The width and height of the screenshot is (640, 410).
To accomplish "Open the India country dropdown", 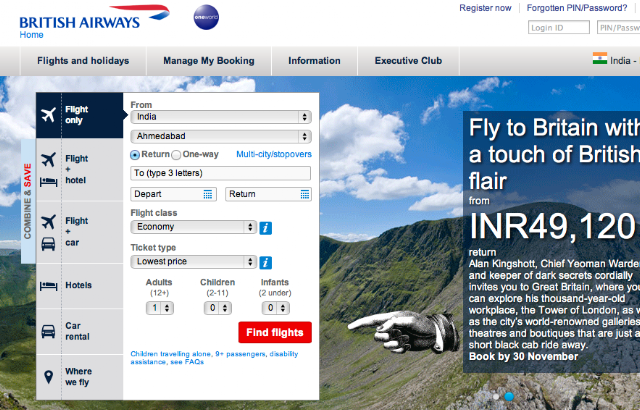I will [x=221, y=117].
